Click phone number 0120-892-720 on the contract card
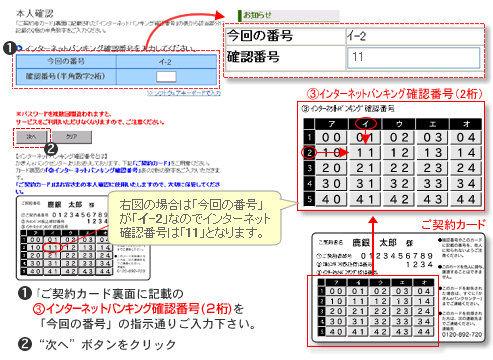 (x=462, y=334)
